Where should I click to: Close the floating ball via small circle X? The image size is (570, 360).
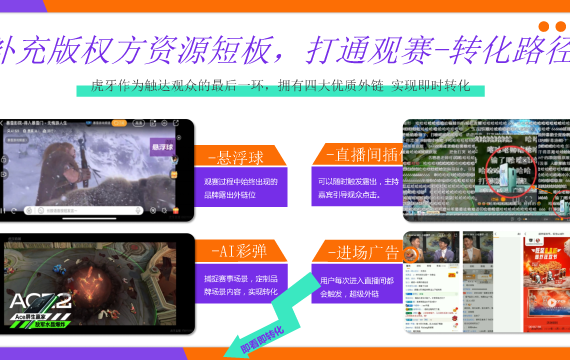point(179,137)
